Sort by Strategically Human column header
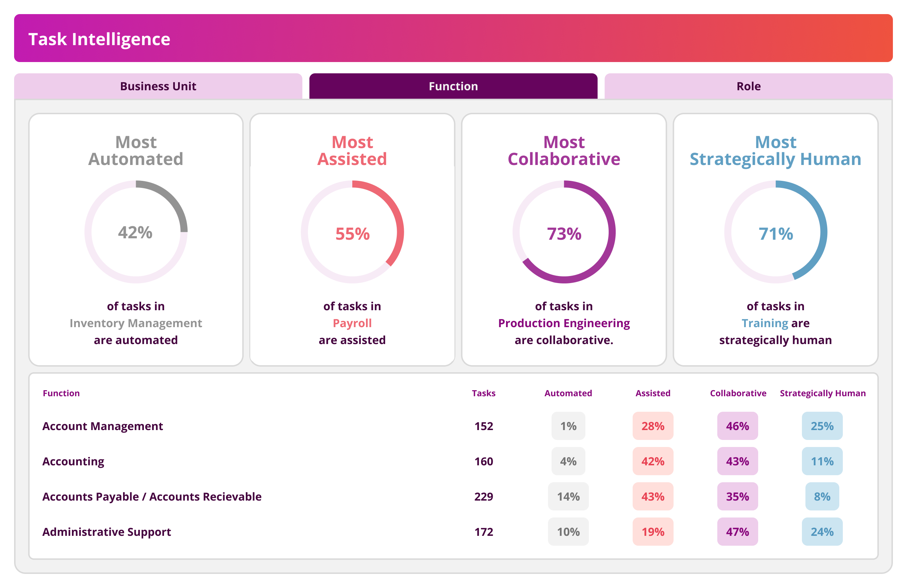Screen dimensions: 907x588 point(823,393)
